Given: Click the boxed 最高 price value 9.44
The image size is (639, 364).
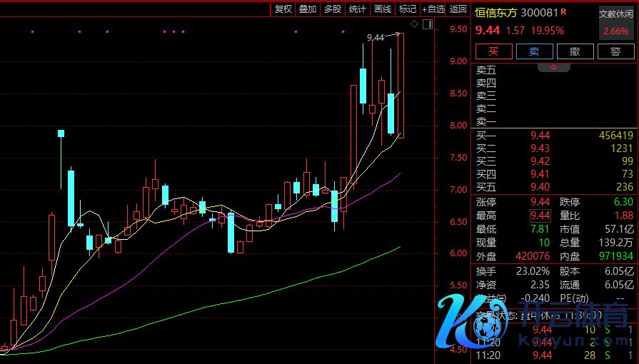Looking at the screenshot, I should click(540, 216).
